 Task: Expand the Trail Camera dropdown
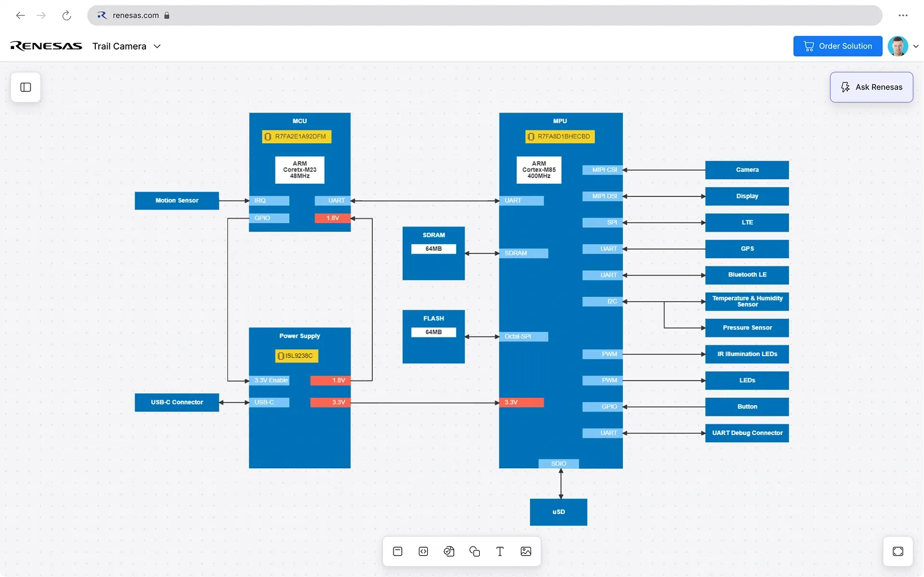pos(157,46)
